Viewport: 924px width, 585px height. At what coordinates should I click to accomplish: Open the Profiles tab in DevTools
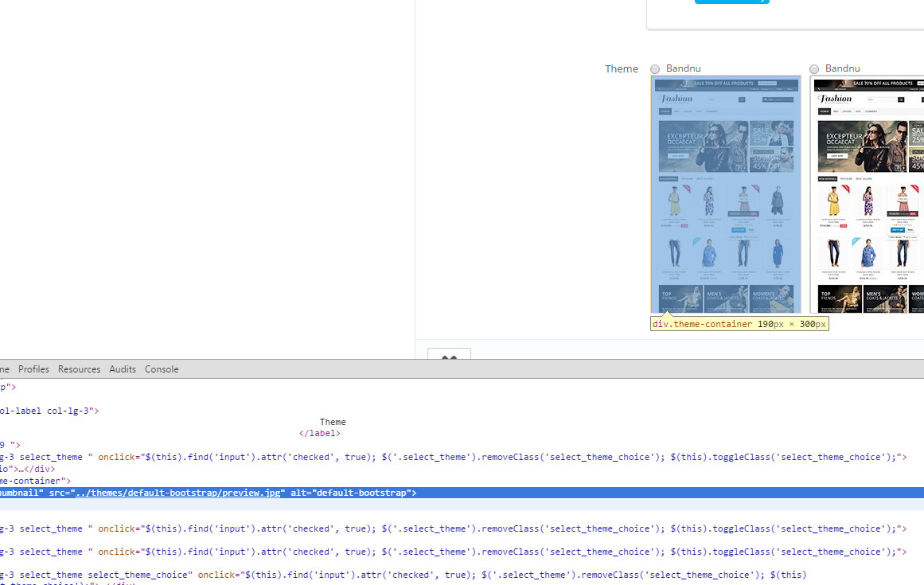[33, 369]
